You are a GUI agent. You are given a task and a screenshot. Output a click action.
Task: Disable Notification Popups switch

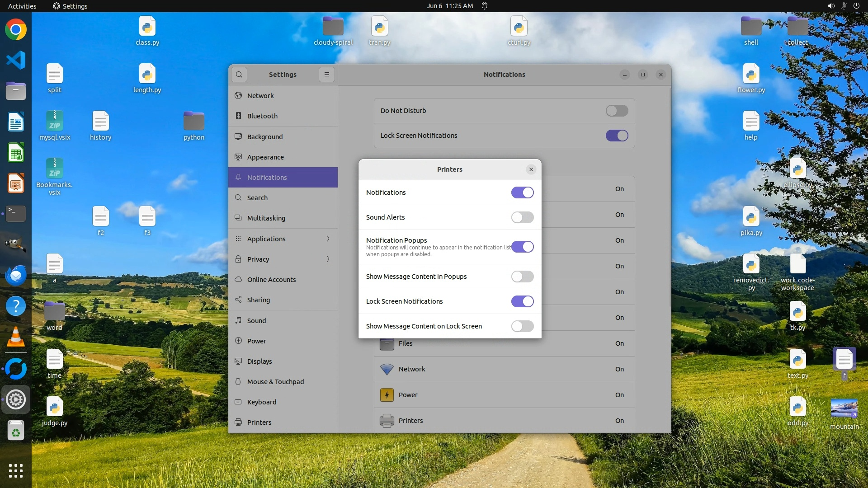[522, 247]
